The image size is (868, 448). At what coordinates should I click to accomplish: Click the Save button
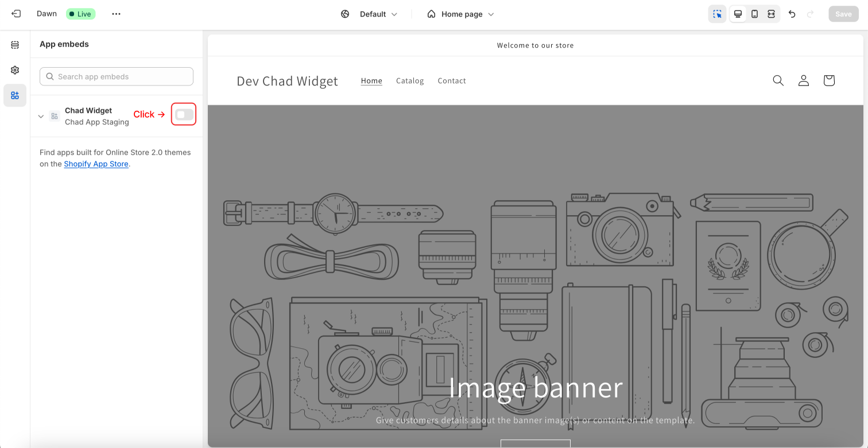843,14
